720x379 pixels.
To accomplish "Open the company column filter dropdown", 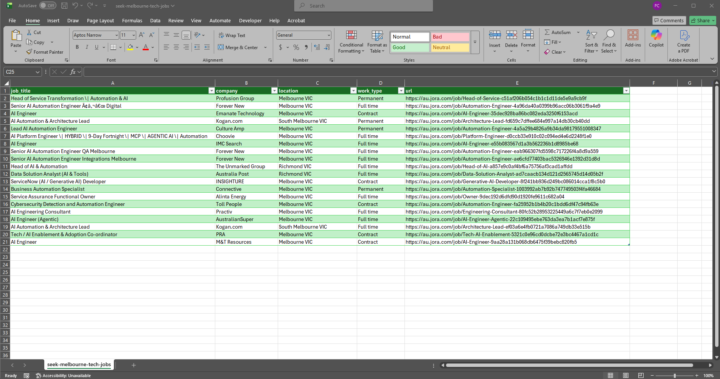I will [274, 91].
